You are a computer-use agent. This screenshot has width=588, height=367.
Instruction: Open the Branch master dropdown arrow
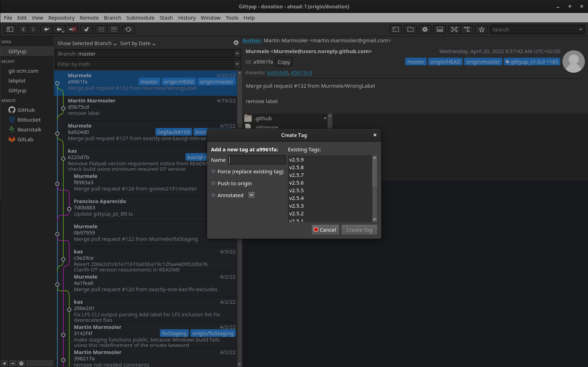tap(237, 53)
